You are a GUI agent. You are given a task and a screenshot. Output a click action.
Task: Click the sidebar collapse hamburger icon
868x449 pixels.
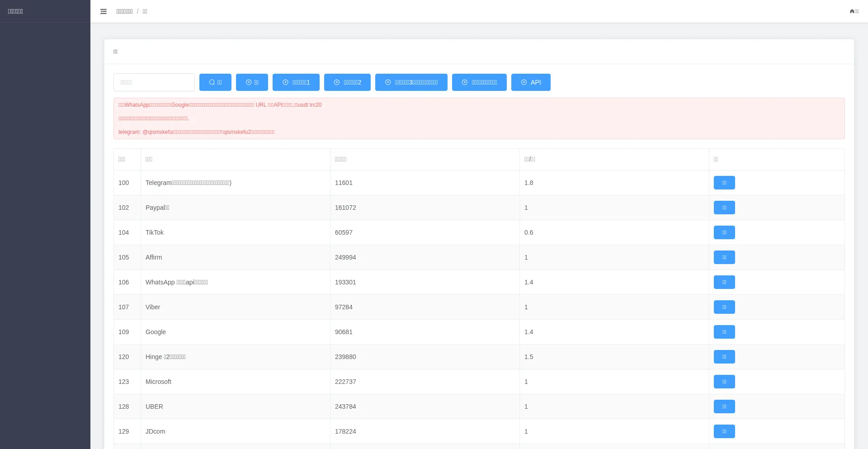pos(104,11)
